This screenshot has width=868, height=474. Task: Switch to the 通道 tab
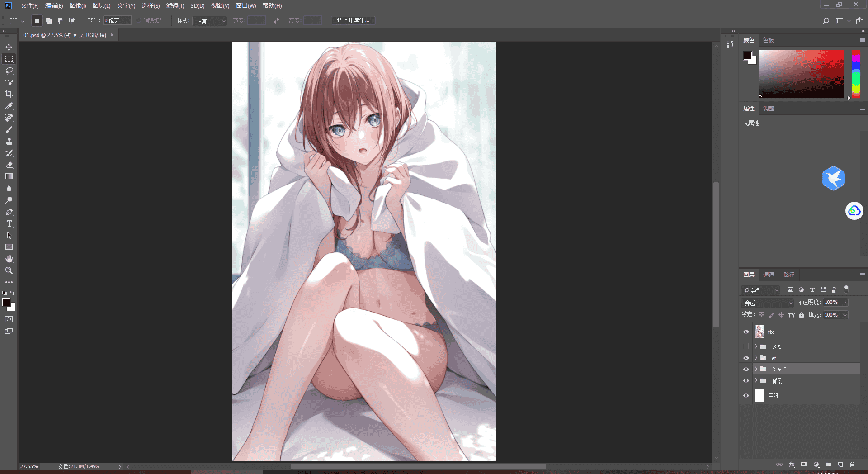(769, 275)
